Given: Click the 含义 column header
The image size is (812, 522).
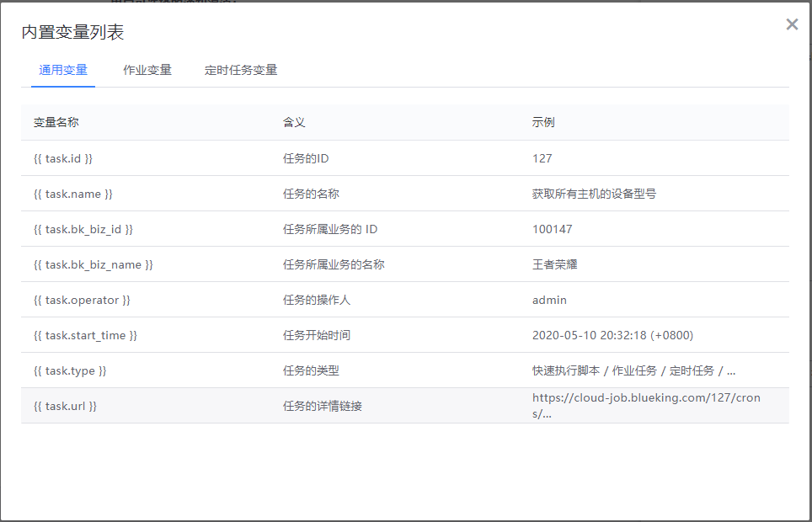Looking at the screenshot, I should coord(294,122).
